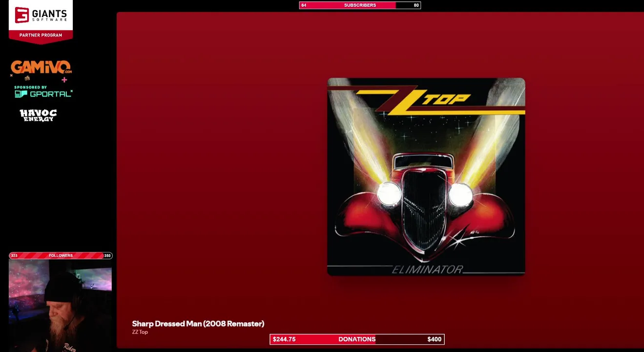Click the ZZ Top artist name text
Image resolution: width=644 pixels, height=352 pixels.
140,332
